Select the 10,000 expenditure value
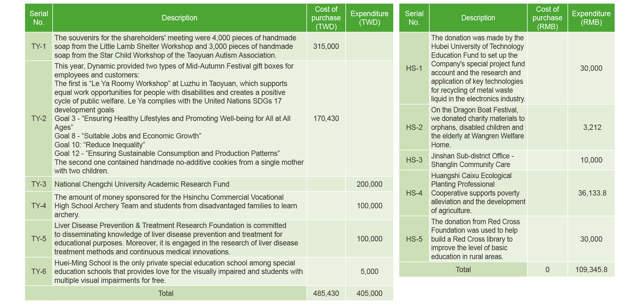644x308 pixels. click(591, 160)
